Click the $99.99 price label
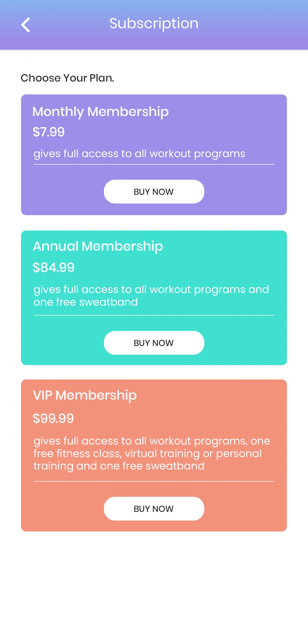Viewport: 308px width, 644px height. (x=53, y=418)
